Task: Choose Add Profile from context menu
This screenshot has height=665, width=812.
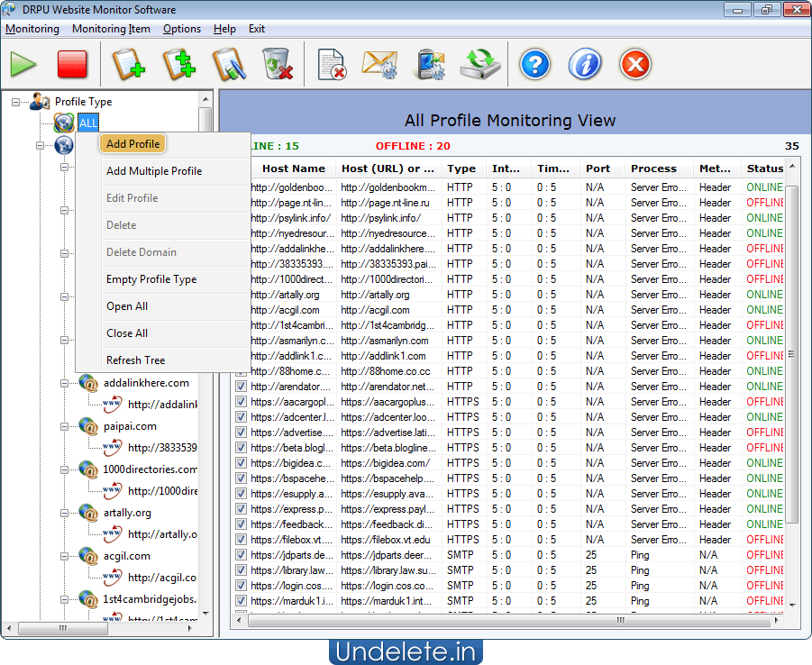Action: pyautogui.click(x=133, y=144)
